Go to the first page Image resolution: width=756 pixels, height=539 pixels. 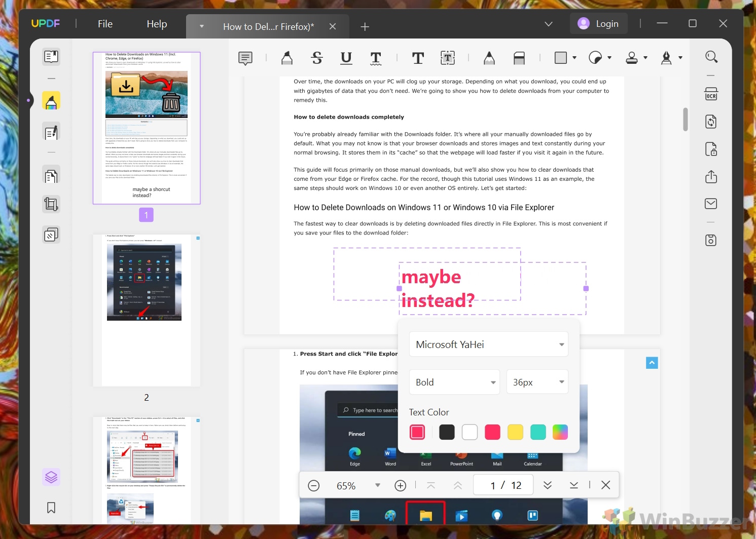[431, 485]
